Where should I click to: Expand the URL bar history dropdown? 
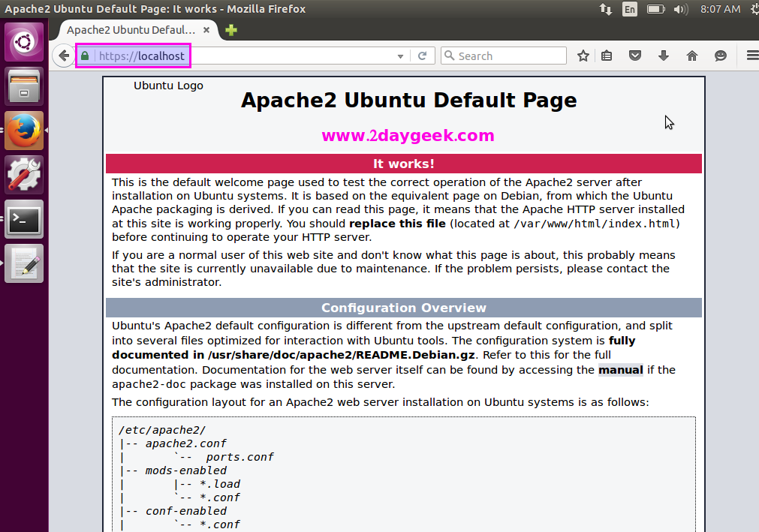click(401, 56)
